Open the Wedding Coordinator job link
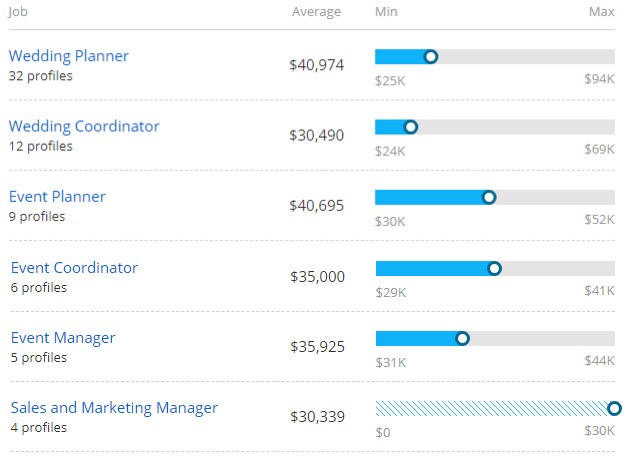The width and height of the screenshot is (626, 457). click(84, 126)
